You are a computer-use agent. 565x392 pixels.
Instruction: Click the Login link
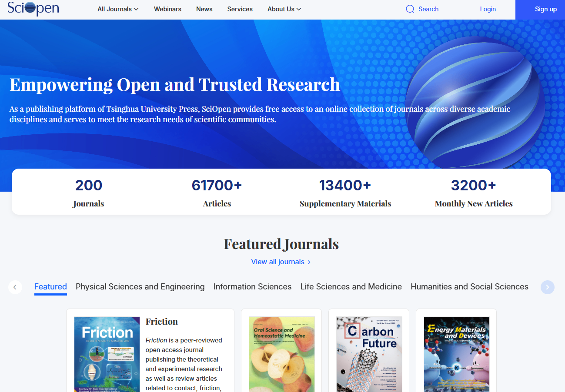point(488,9)
